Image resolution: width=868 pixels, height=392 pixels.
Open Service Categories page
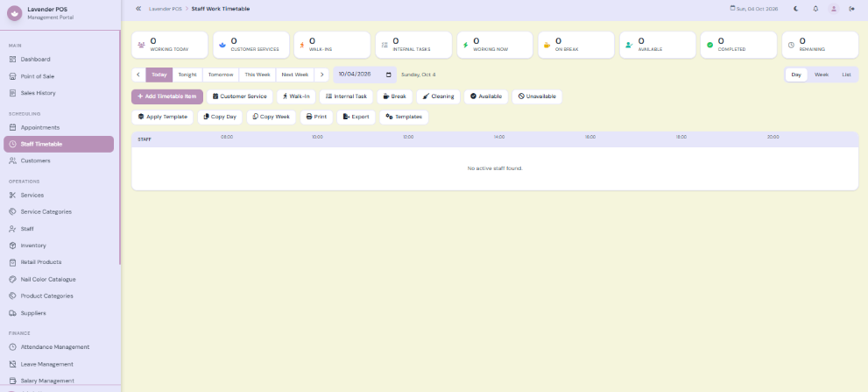click(59, 212)
